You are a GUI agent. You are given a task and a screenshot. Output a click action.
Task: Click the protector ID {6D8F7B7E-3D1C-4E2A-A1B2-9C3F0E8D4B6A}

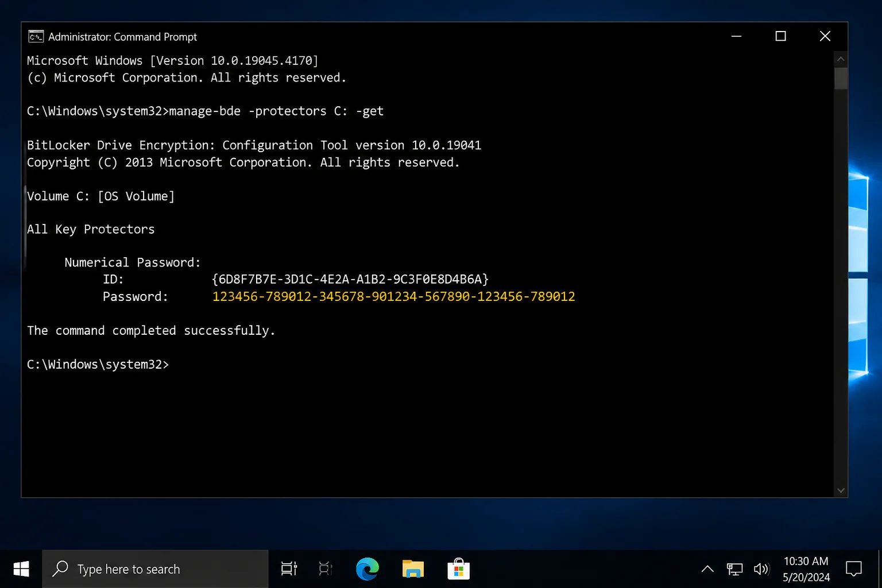click(350, 280)
